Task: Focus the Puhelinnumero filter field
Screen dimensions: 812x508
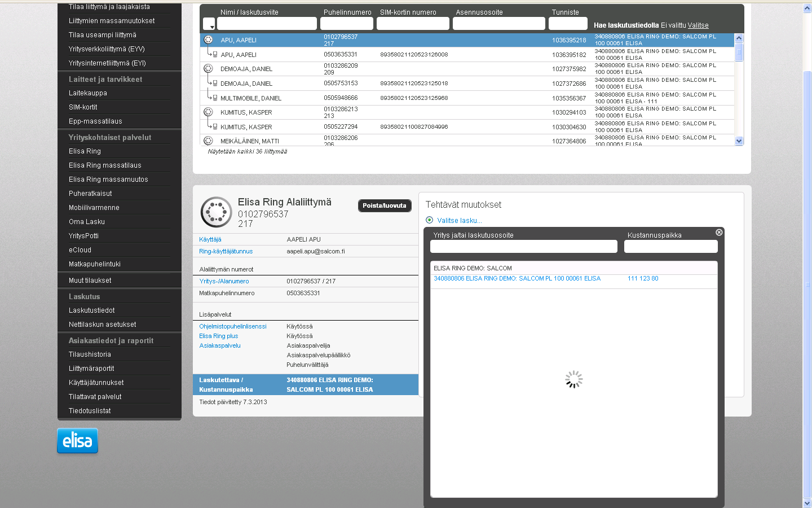Action: click(347, 24)
